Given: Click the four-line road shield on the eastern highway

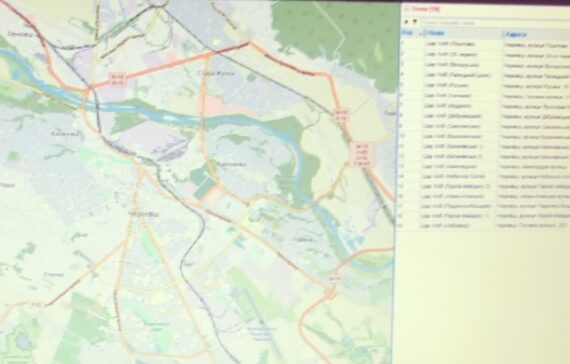Looking at the screenshot, I should pos(362,155).
